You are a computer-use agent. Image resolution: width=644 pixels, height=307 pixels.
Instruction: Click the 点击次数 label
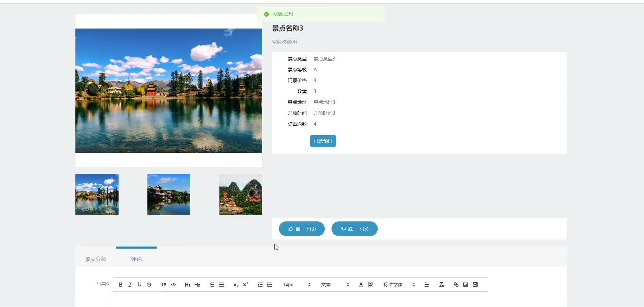(297, 124)
